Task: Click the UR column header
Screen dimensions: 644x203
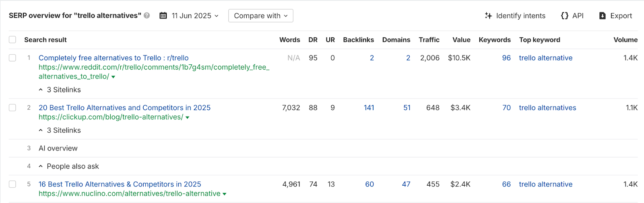Action: pos(330,40)
